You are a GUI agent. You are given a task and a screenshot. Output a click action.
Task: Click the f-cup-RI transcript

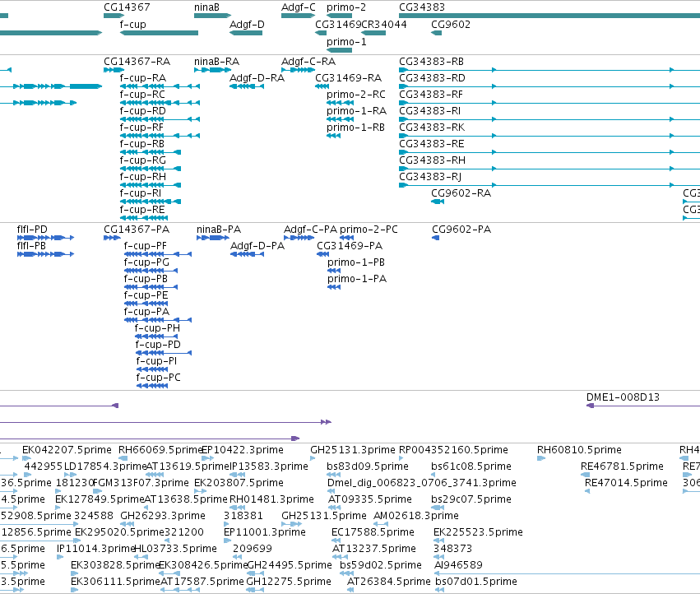coord(151,202)
